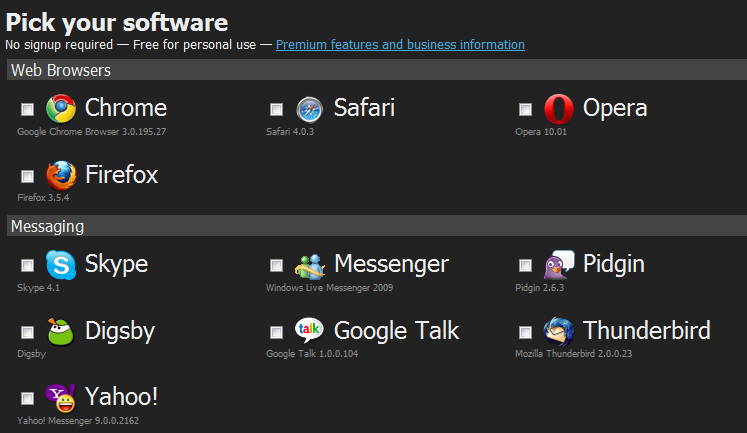This screenshot has width=747, height=433.
Task: Click the Pidgin bird icon
Action: click(x=559, y=265)
